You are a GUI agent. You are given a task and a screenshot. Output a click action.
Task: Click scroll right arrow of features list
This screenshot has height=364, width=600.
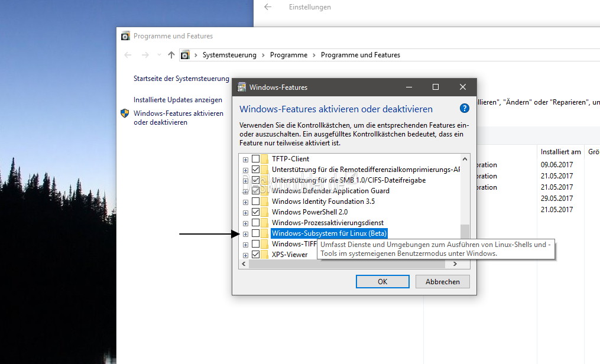[x=455, y=264]
